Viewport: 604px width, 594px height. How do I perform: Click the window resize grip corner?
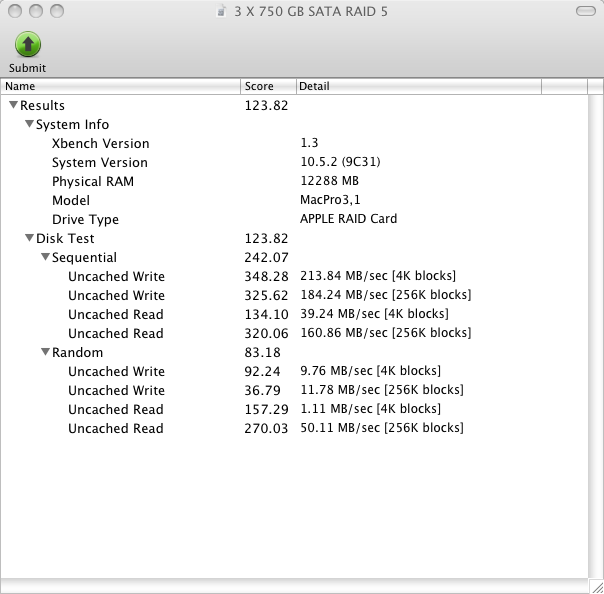pos(597,587)
